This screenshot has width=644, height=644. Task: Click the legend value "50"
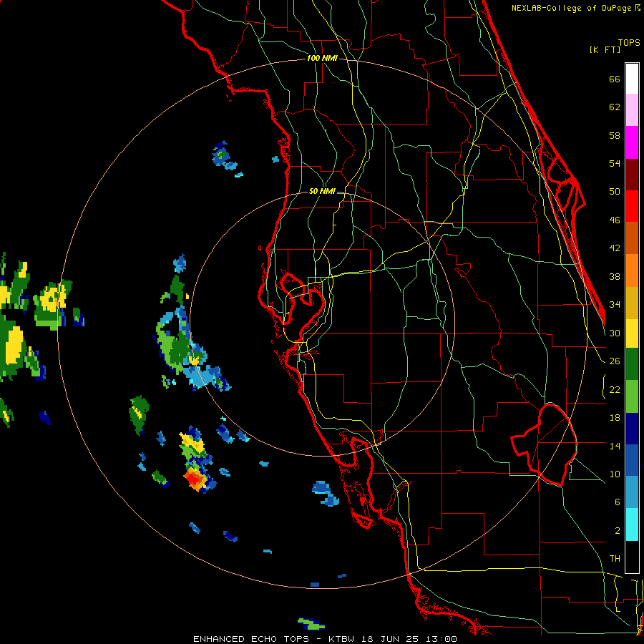[x=615, y=192]
